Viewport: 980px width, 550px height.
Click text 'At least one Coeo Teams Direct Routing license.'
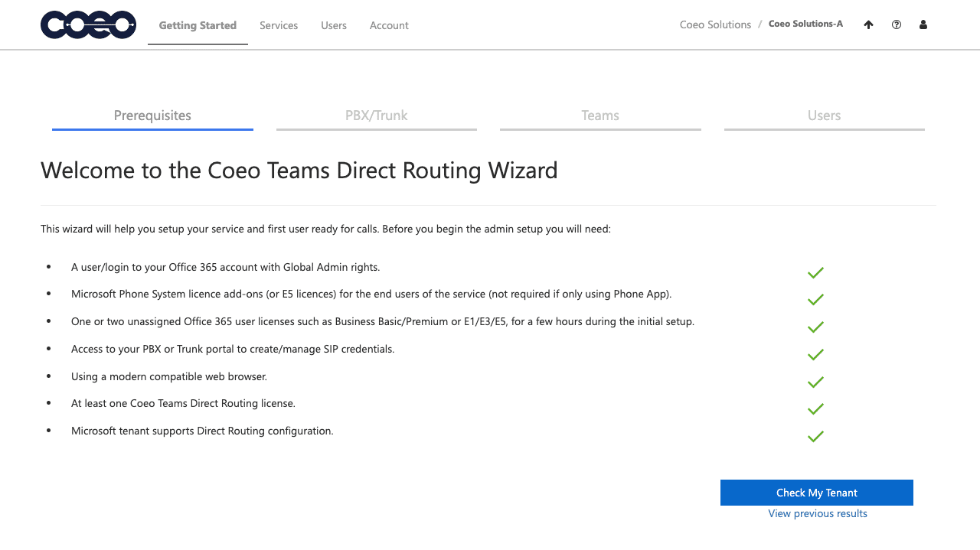coord(183,403)
